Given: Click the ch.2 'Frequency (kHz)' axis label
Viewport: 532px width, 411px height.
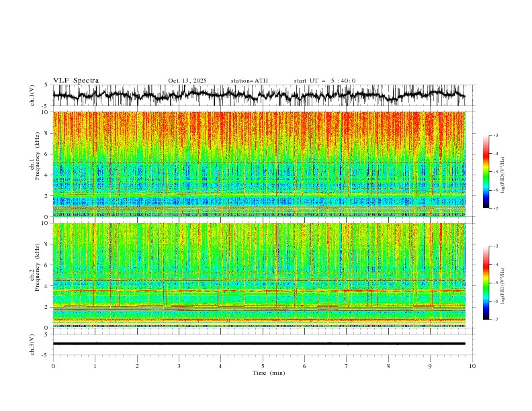Looking at the screenshot, I should tap(37, 267).
